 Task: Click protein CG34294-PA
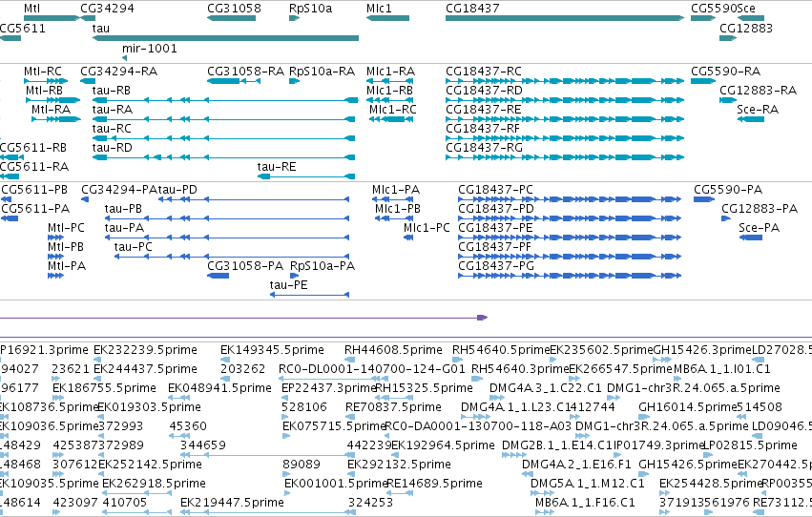(85, 199)
